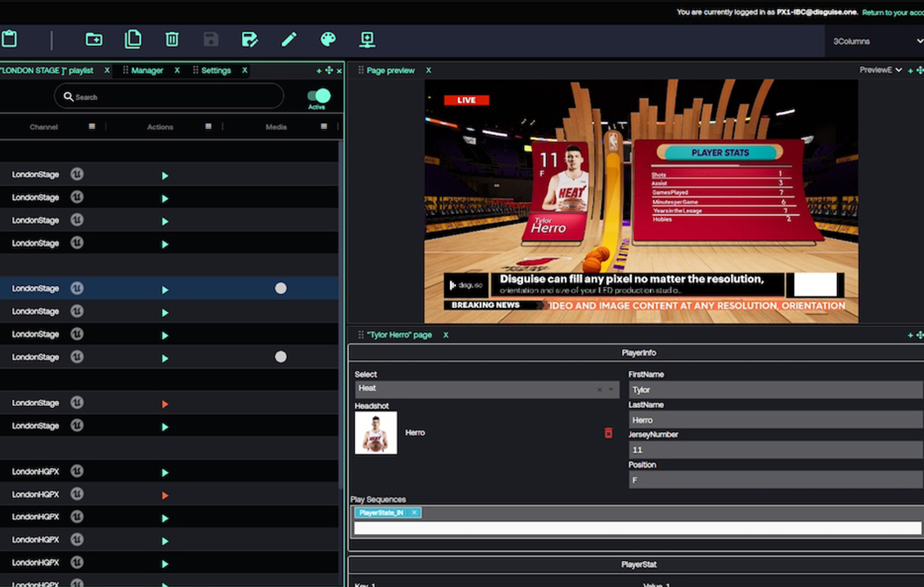This screenshot has height=587, width=924.
Task: Click the monitor download icon in toolbar
Action: (x=367, y=39)
